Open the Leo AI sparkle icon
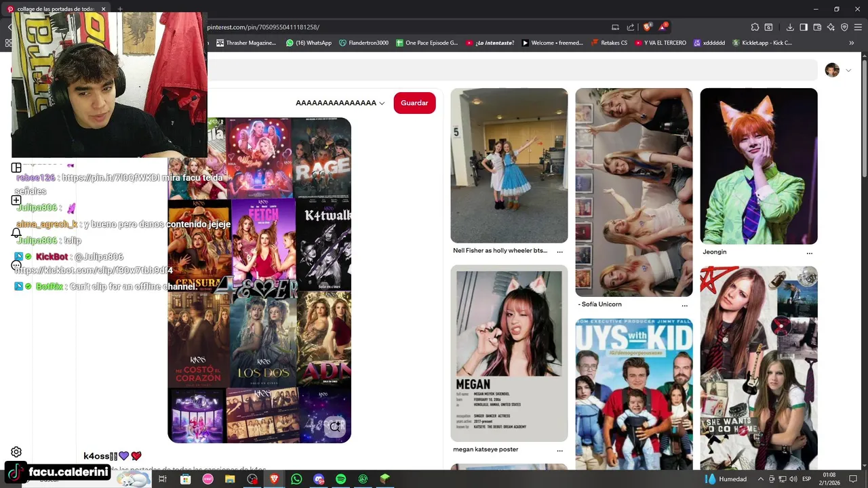Image resolution: width=868 pixels, height=488 pixels. point(831,27)
